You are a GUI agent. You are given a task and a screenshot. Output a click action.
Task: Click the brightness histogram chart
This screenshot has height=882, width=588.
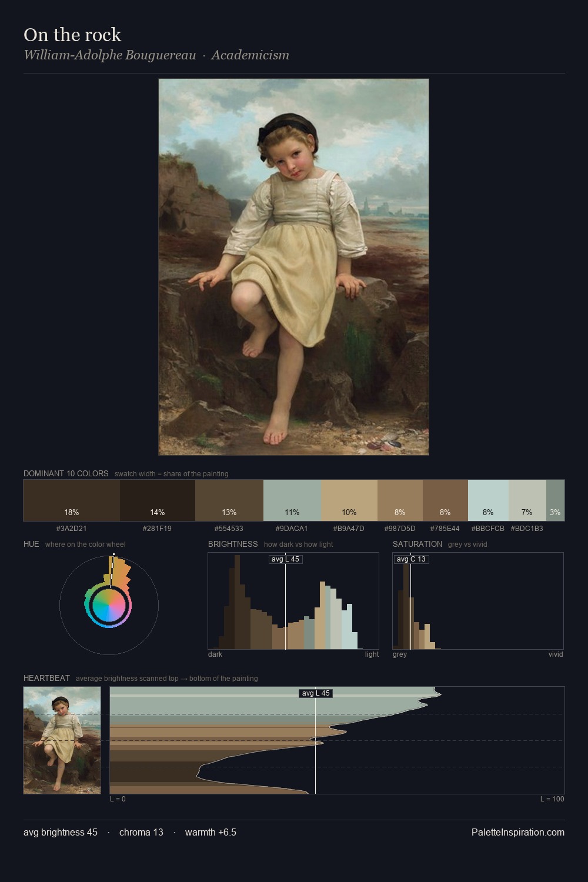tap(293, 601)
